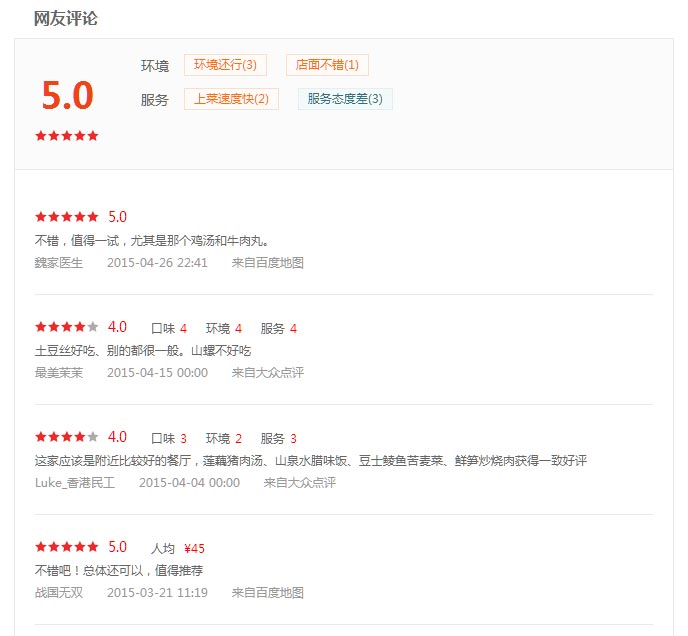
Task: Click the 网友评论 section heading
Action: click(x=66, y=19)
